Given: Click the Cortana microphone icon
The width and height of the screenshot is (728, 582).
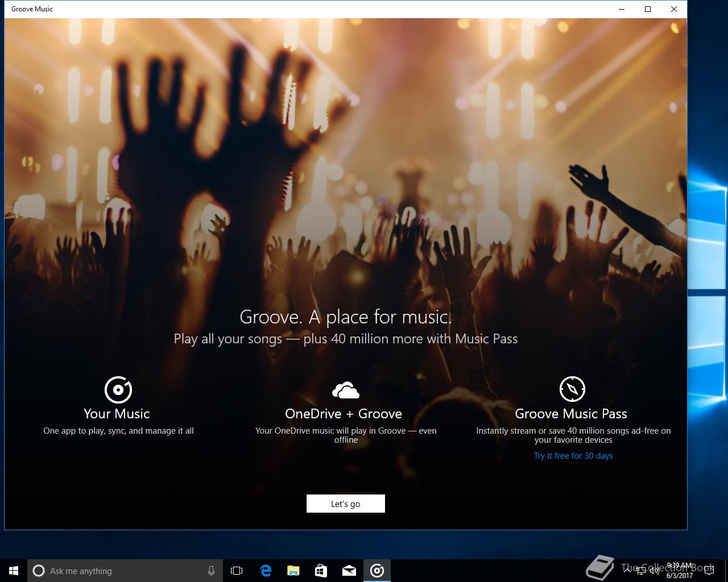Looking at the screenshot, I should click(211, 571).
